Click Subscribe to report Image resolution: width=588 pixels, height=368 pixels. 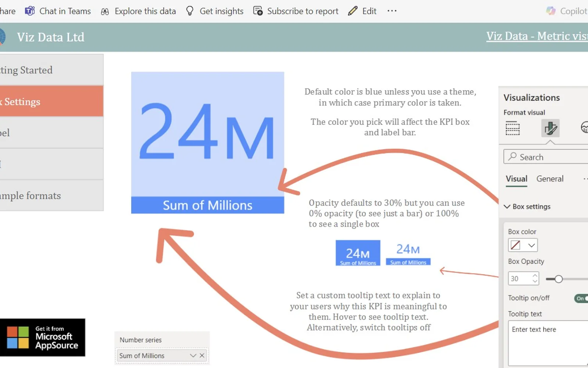(x=296, y=11)
